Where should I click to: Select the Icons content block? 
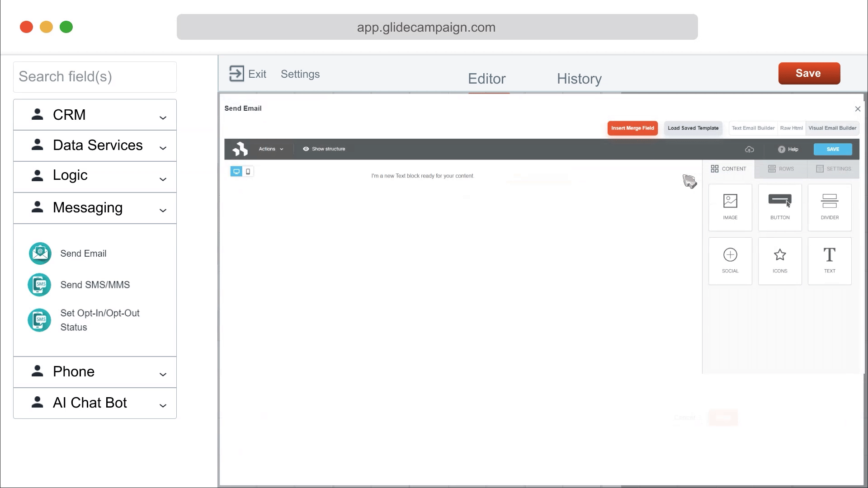click(x=780, y=261)
